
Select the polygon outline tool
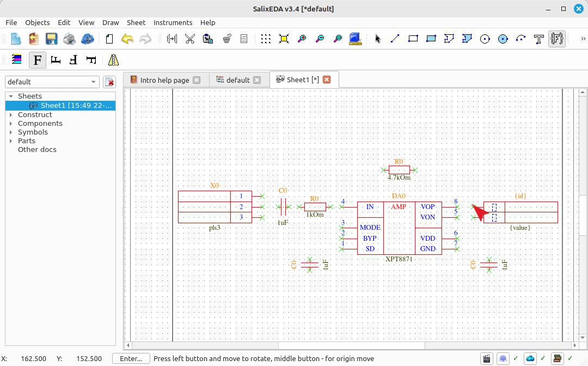449,39
